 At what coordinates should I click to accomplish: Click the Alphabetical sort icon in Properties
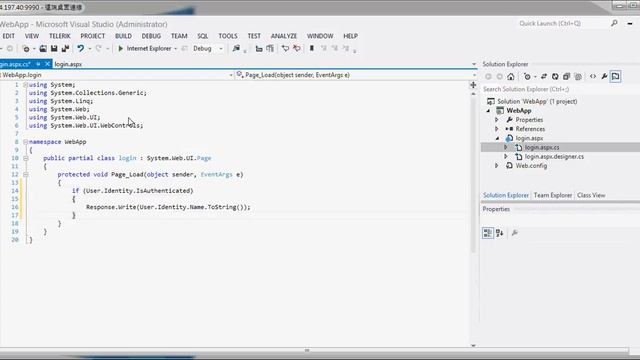tap(500, 233)
